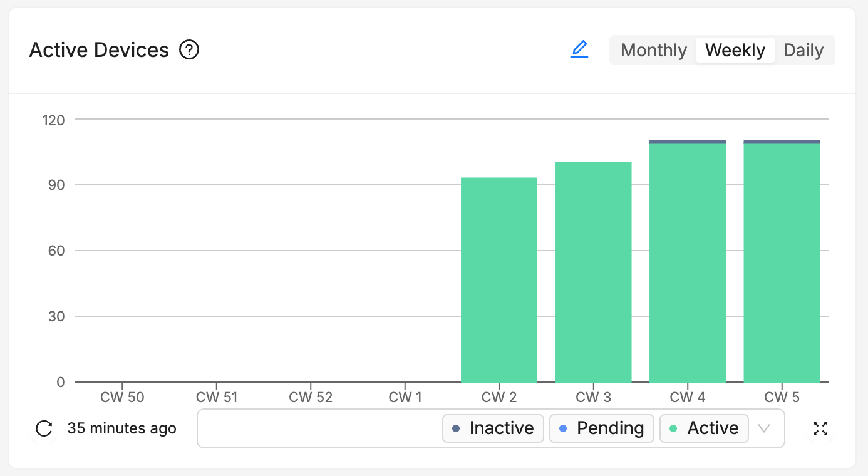Click the series selection field
Screen dimensions: 868x476
(313, 428)
